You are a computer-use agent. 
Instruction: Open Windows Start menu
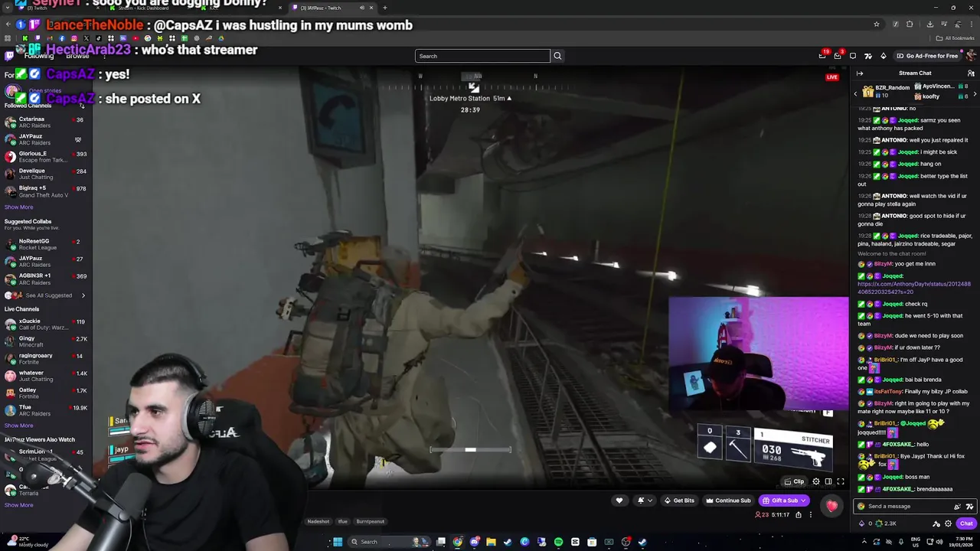click(x=338, y=542)
